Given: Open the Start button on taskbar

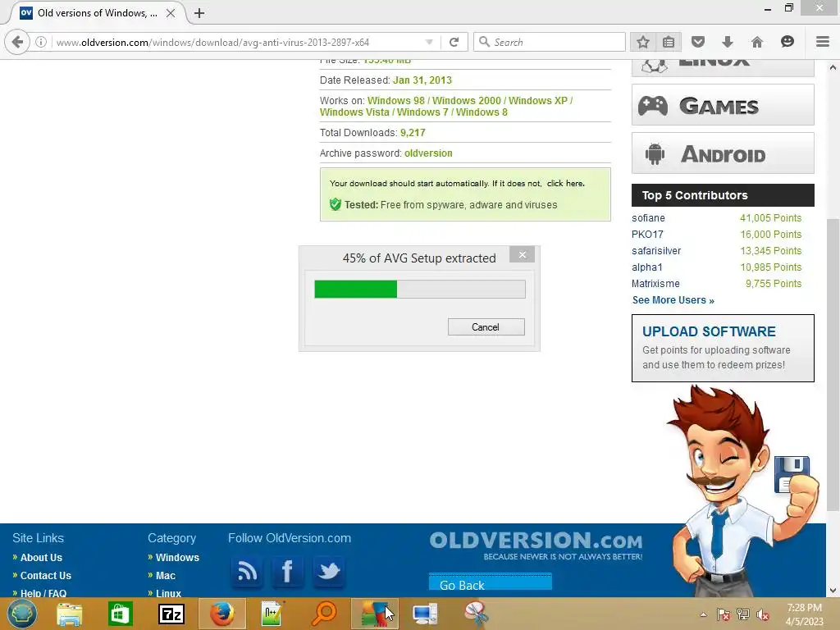Looking at the screenshot, I should 21,614.
